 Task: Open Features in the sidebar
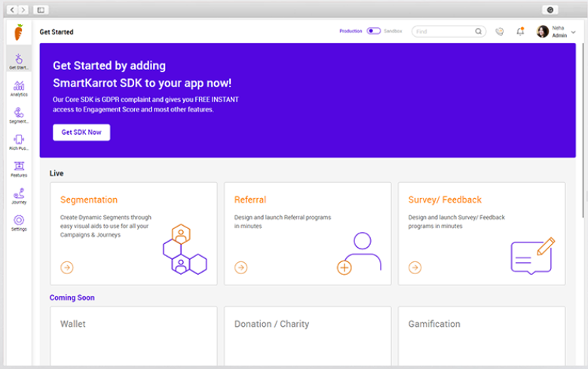[x=19, y=169]
